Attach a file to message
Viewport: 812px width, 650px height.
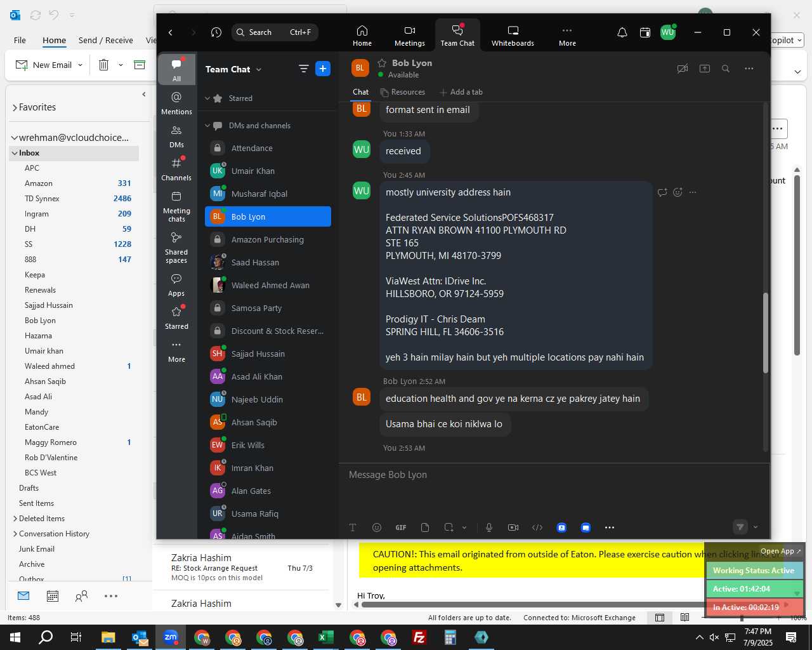coord(425,527)
